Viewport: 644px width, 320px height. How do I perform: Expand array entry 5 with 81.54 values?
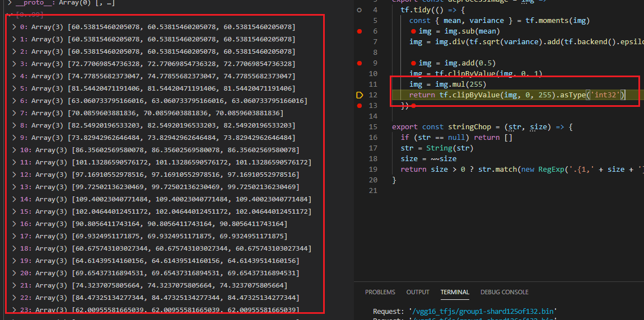(15, 88)
